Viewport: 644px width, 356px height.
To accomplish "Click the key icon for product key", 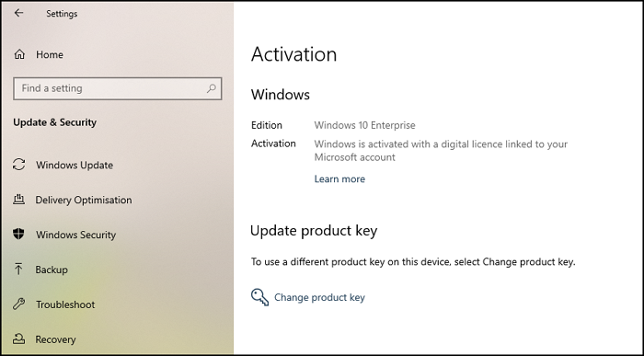I will 259,297.
